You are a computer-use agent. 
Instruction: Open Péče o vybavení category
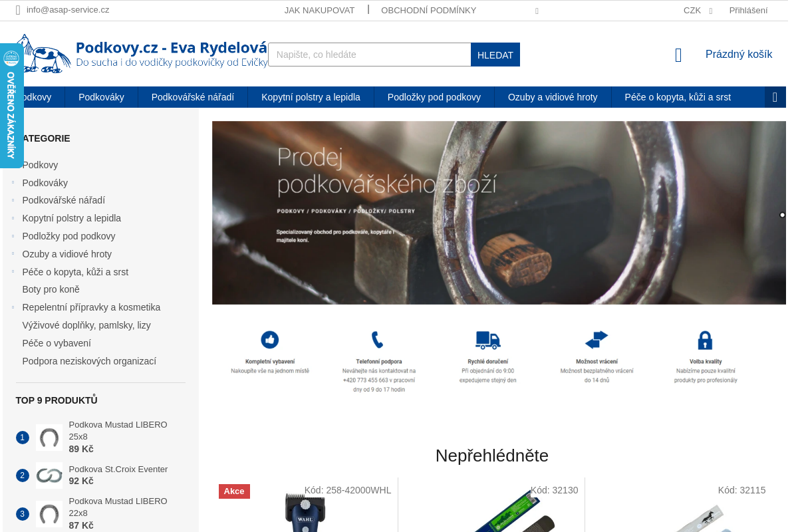click(x=57, y=343)
